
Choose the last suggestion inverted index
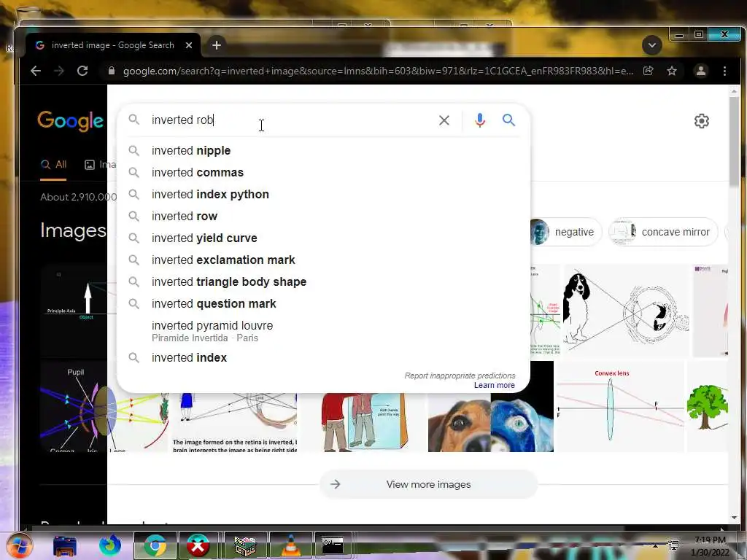[323, 357]
